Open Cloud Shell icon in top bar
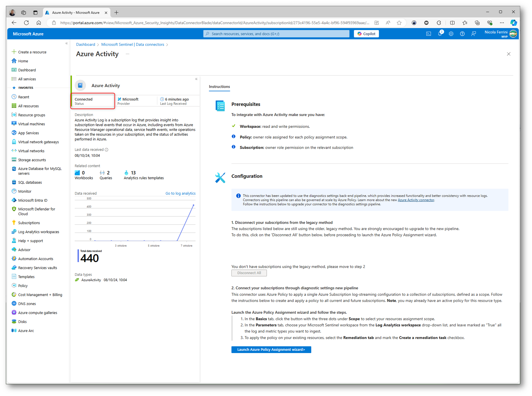This screenshot has height=396, width=532. 428,34
